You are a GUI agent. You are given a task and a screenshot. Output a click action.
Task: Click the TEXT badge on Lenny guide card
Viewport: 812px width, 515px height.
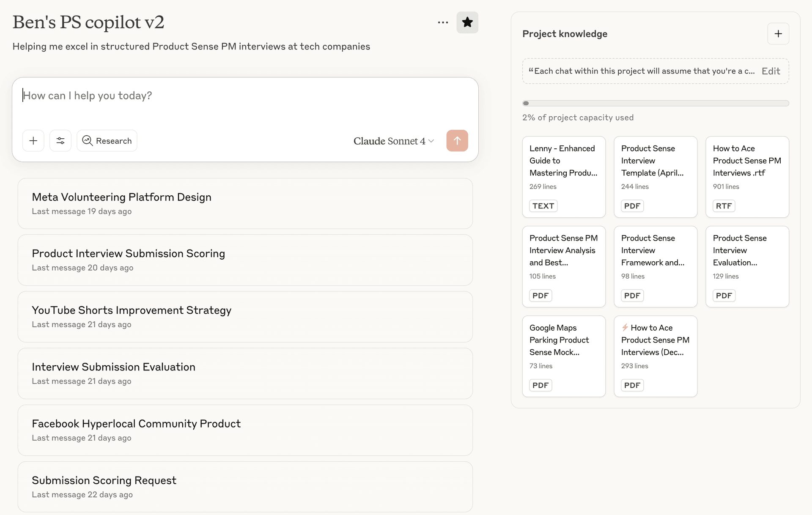click(x=543, y=206)
